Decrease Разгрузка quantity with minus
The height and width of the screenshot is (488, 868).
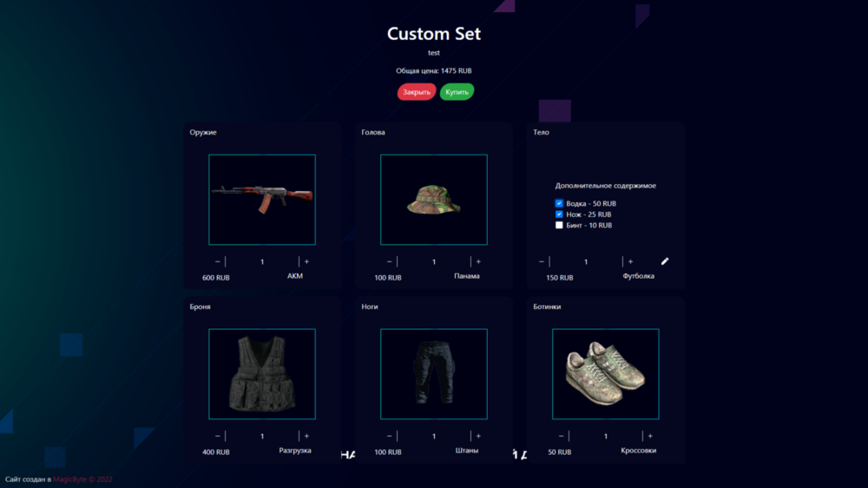pos(218,436)
